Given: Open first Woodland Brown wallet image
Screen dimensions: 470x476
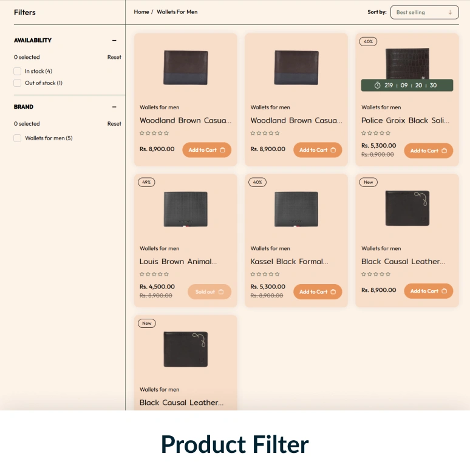Looking at the screenshot, I should coord(186,68).
